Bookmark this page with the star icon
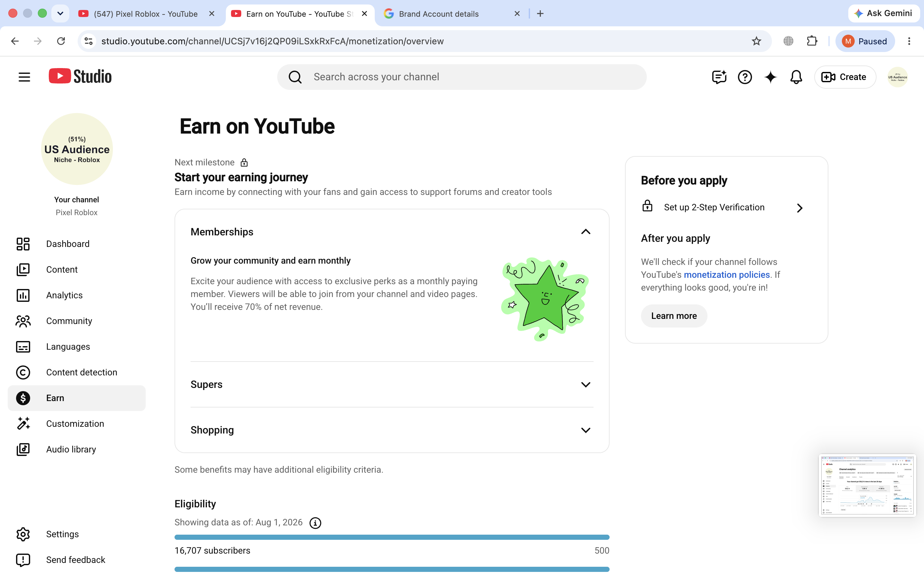 click(x=756, y=41)
